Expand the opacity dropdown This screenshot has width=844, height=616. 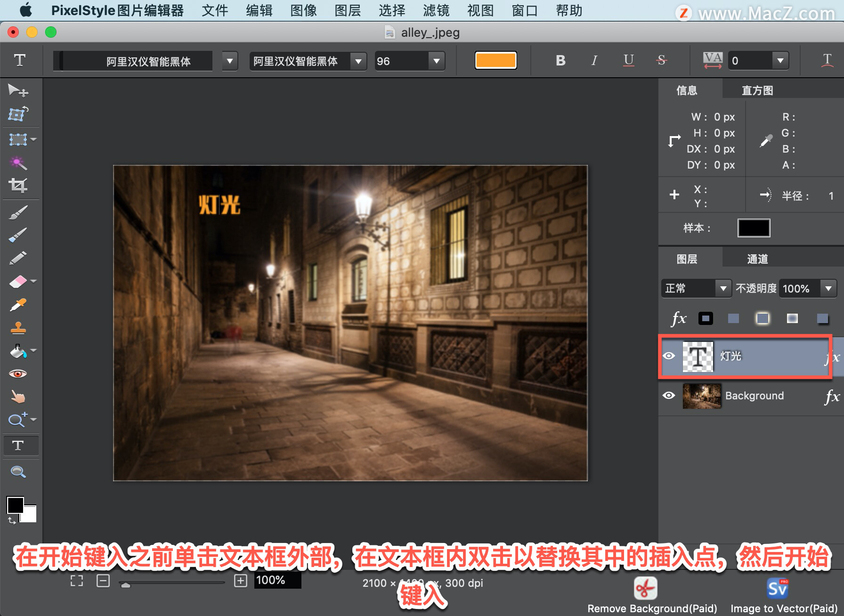pos(828,288)
